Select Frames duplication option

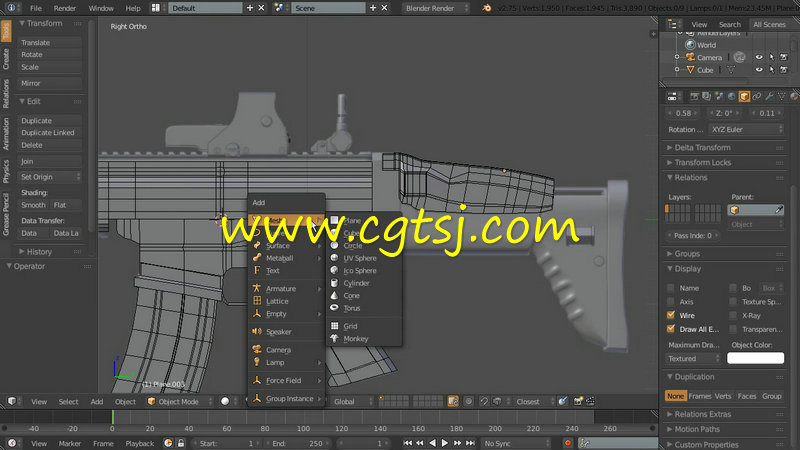click(699, 396)
